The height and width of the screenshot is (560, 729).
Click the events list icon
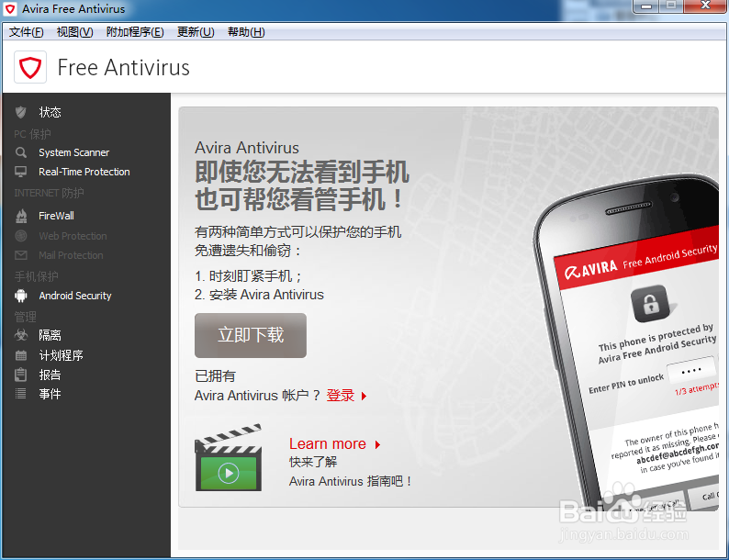click(x=21, y=394)
